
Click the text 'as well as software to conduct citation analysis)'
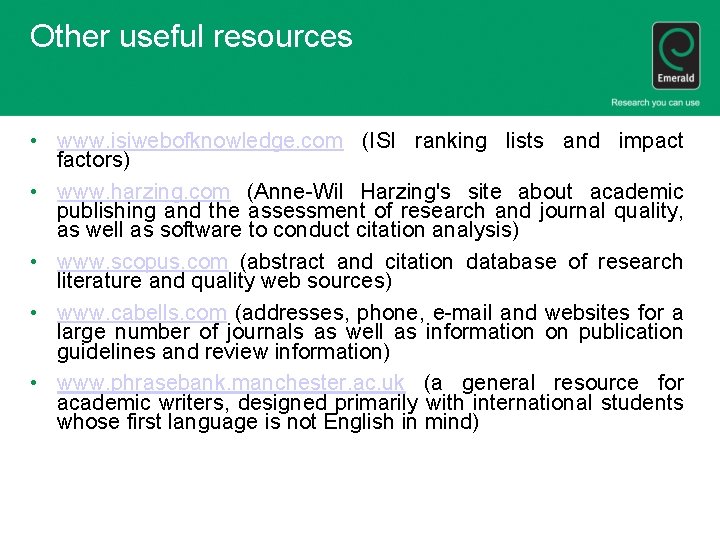pos(288,230)
